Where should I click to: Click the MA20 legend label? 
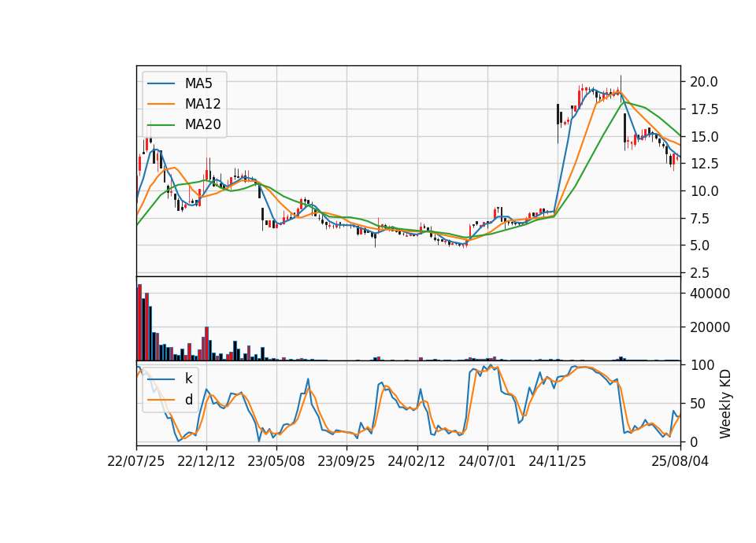pos(202,124)
